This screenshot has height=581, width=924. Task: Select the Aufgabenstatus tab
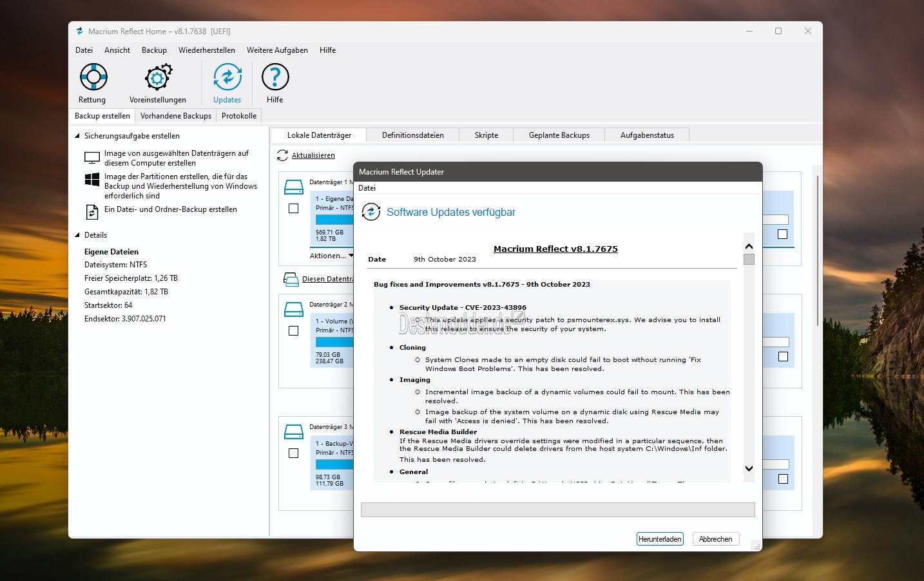647,135
